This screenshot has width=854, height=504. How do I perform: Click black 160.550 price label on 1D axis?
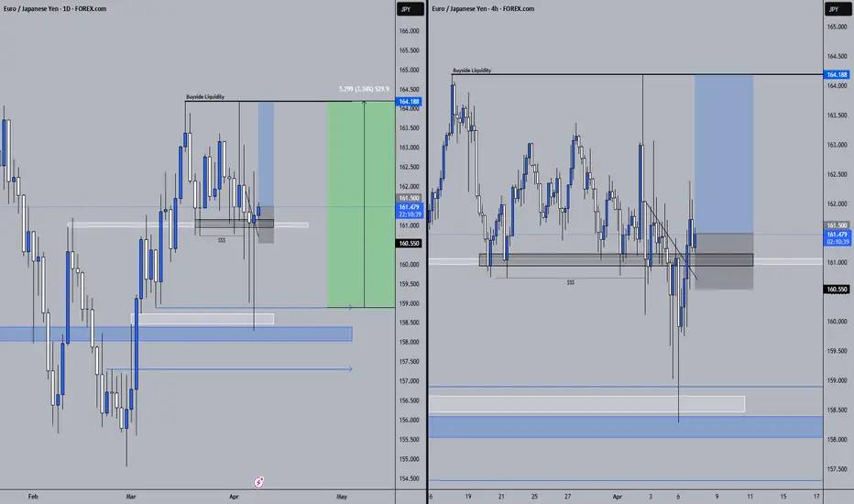pyautogui.click(x=410, y=244)
